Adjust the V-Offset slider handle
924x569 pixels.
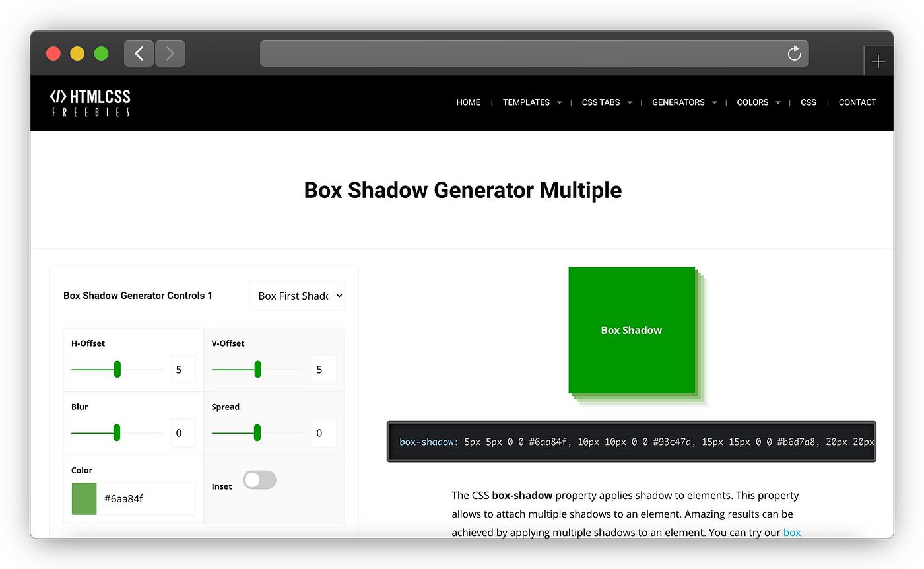pos(258,369)
